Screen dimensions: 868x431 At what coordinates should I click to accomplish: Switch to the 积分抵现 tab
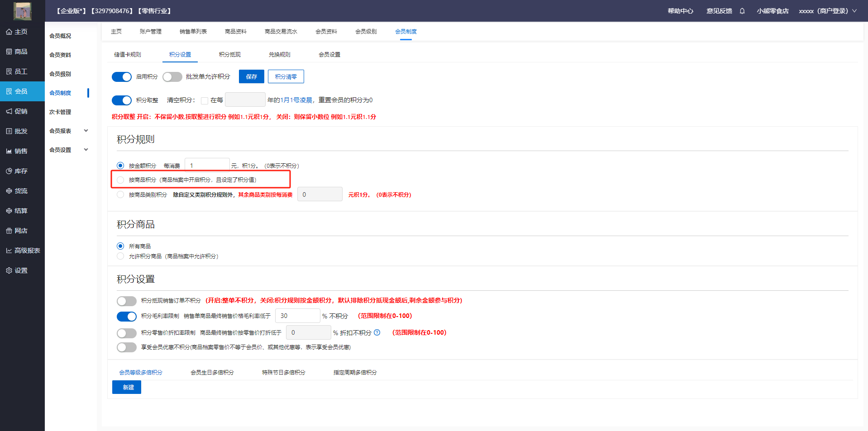coord(230,55)
